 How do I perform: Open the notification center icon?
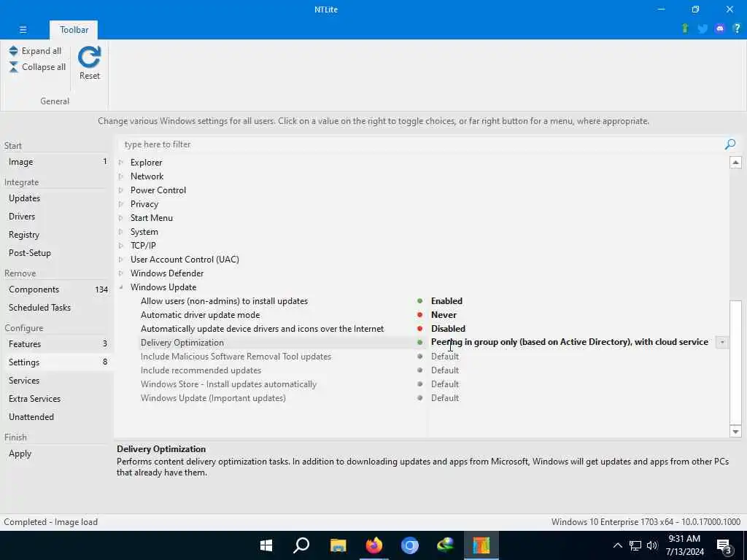[x=724, y=546]
